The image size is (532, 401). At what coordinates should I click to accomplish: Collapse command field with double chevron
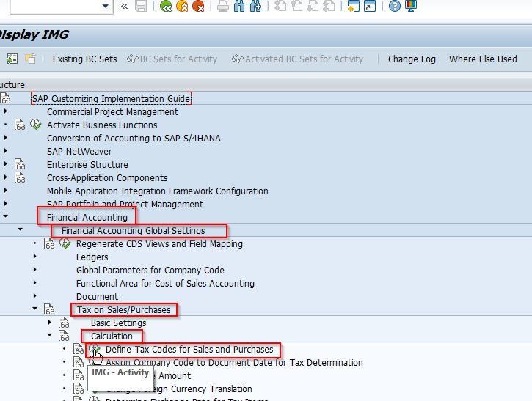tap(125, 6)
